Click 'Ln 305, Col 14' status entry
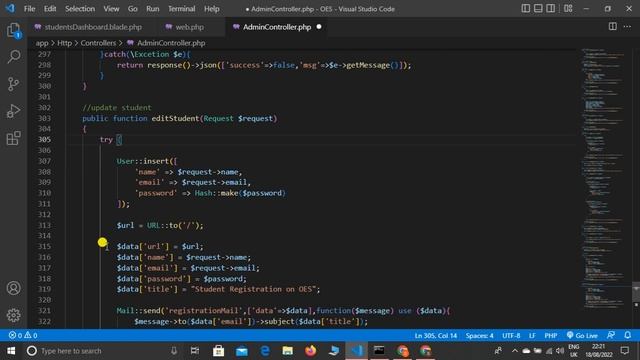 tap(436, 336)
